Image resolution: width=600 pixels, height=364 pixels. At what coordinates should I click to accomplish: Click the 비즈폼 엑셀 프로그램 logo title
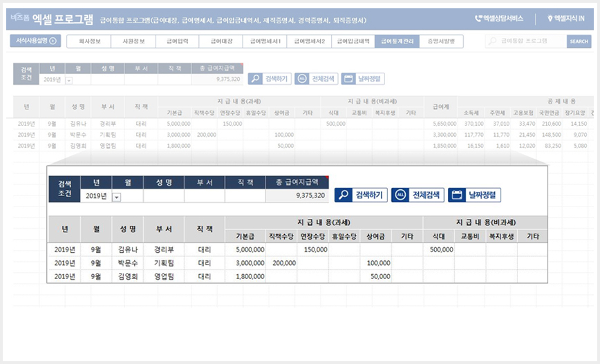click(x=52, y=19)
